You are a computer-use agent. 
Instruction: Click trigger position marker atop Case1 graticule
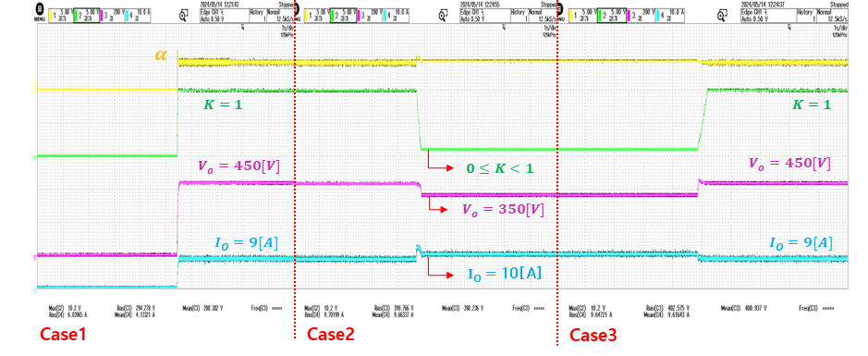[242, 27]
